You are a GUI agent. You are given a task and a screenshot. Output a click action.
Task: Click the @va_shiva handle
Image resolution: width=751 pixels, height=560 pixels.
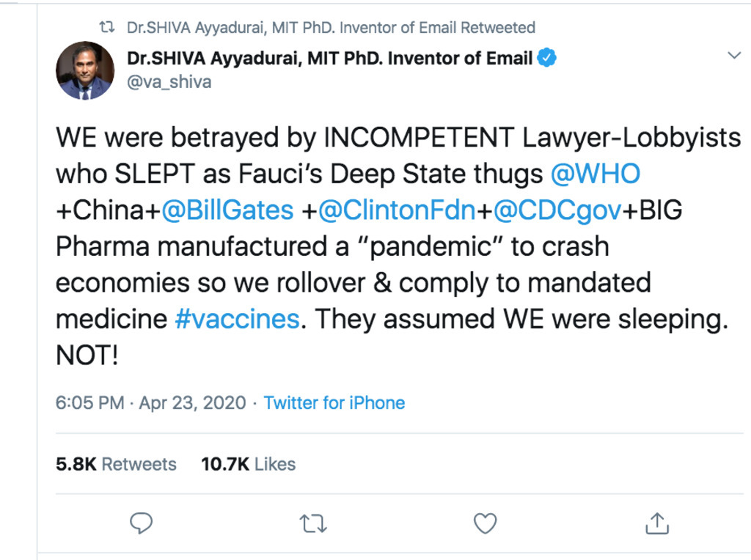(x=169, y=81)
